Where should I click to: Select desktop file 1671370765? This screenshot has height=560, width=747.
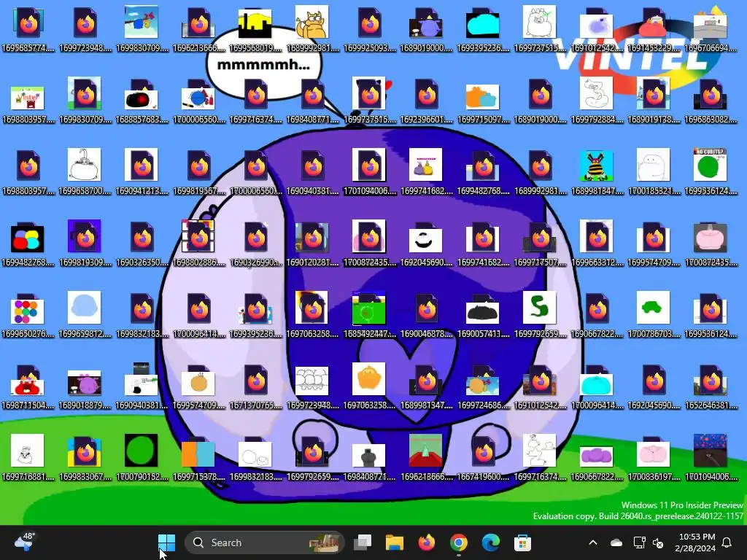256,386
